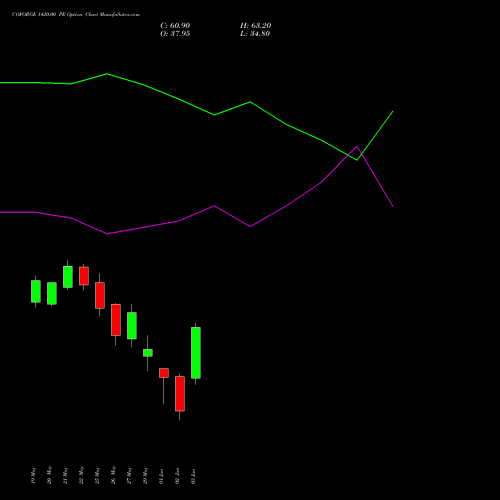500x500 pixels.
Task: Click the red candlestick for 25 May
Action: (100, 295)
